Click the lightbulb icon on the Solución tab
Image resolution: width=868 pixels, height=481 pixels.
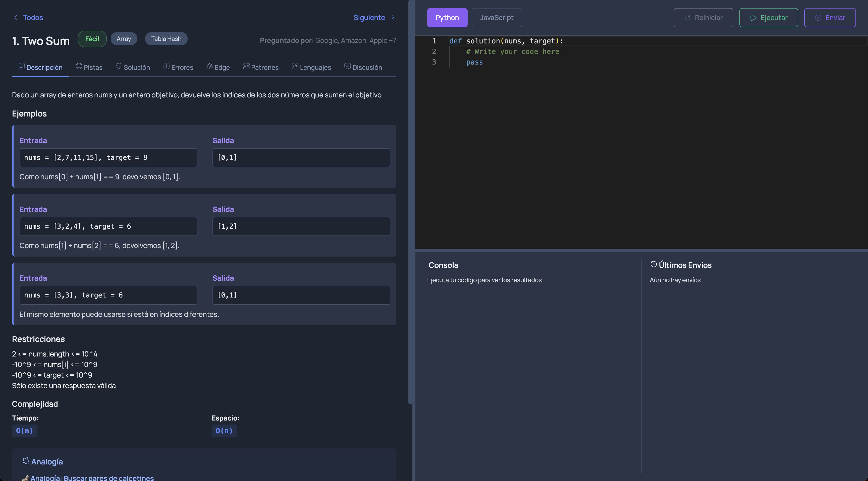119,67
